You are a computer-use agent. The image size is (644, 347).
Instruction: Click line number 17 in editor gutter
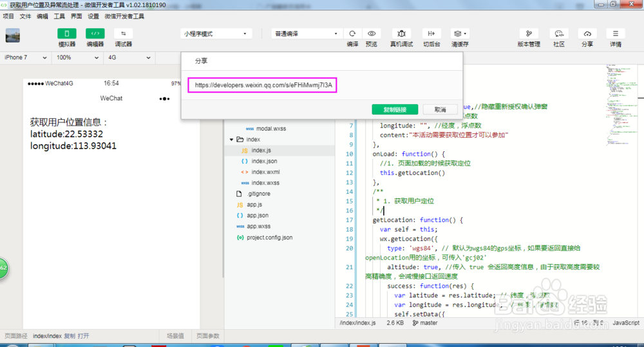coord(350,220)
